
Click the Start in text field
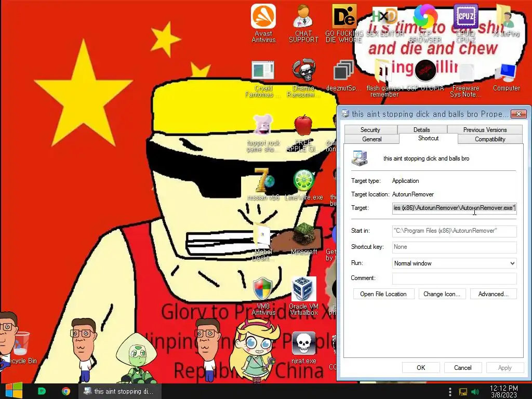[454, 231]
